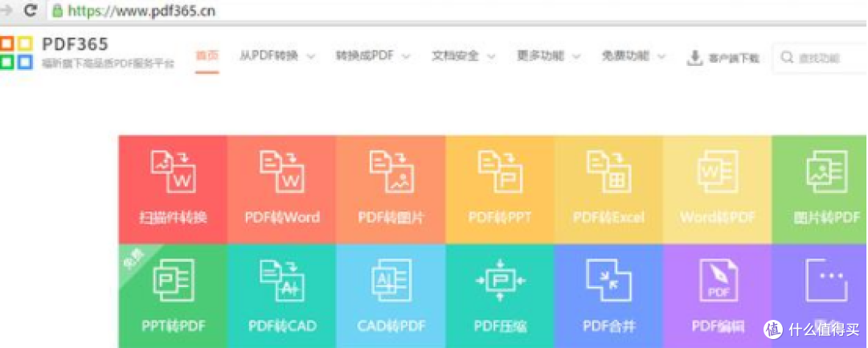Select the Word转PDF tile icon
This screenshot has height=348, width=868.
718,171
